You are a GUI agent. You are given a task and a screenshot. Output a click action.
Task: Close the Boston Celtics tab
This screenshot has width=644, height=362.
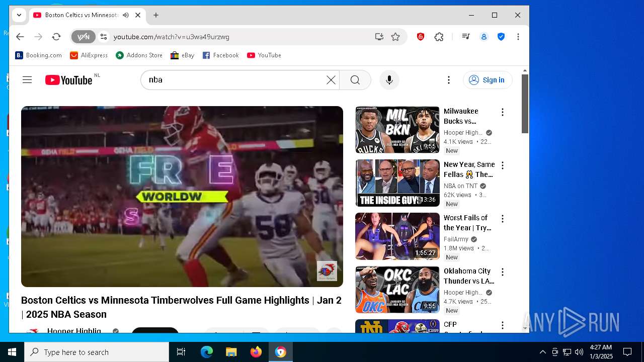(138, 15)
